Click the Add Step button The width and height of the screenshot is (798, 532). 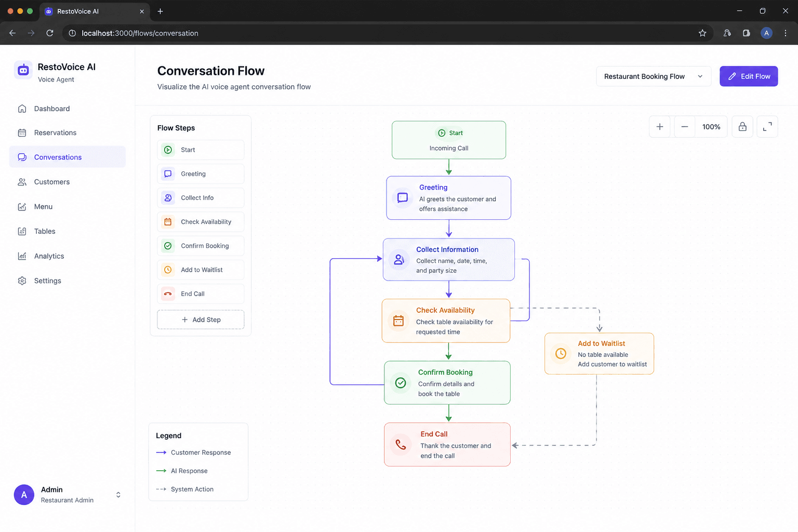point(201,320)
